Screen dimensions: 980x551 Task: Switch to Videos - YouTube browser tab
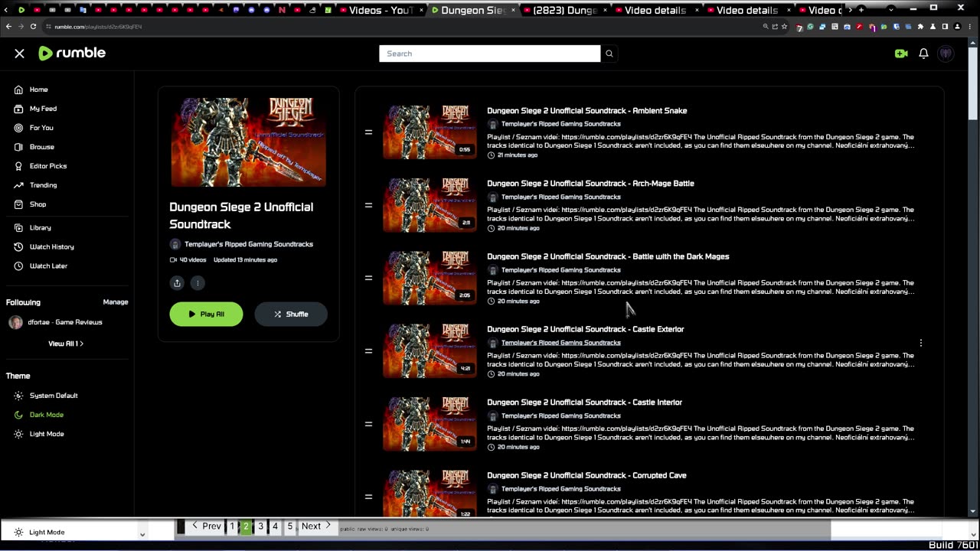click(x=381, y=10)
